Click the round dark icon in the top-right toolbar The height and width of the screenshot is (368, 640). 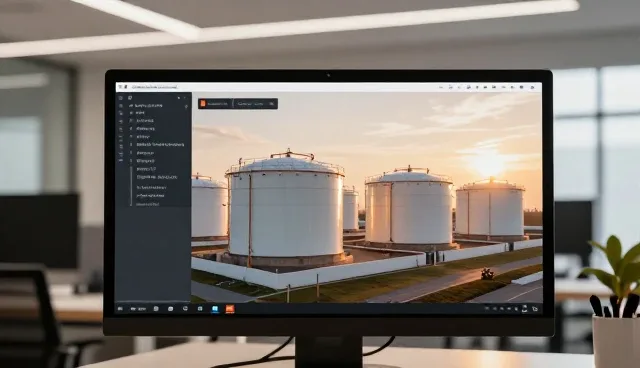tap(521, 87)
